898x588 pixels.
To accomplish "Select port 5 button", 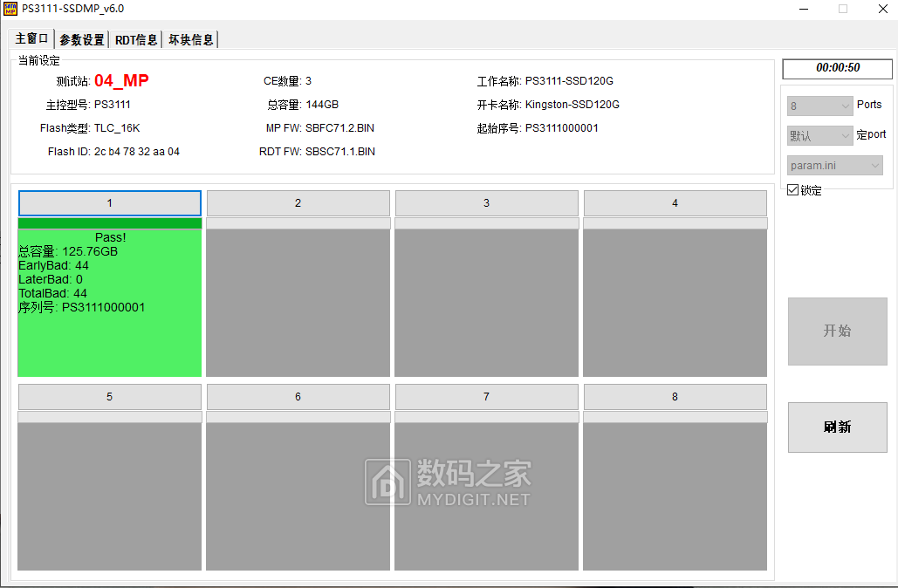I will click(x=109, y=397).
